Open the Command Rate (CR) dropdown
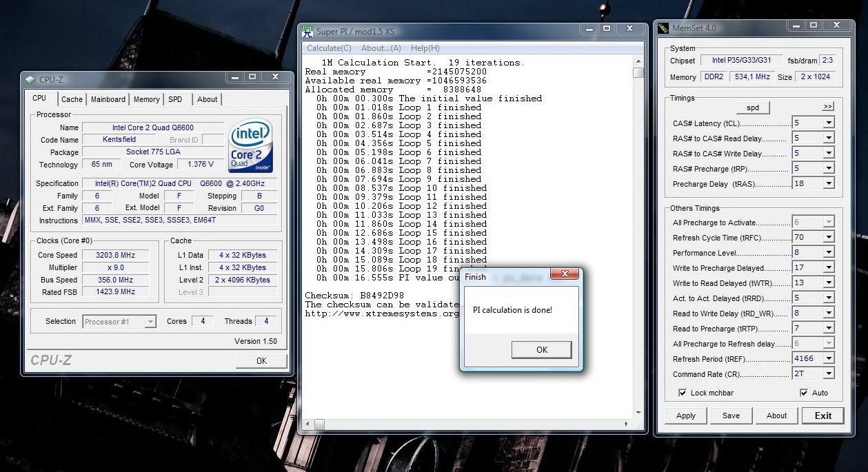 pos(829,373)
